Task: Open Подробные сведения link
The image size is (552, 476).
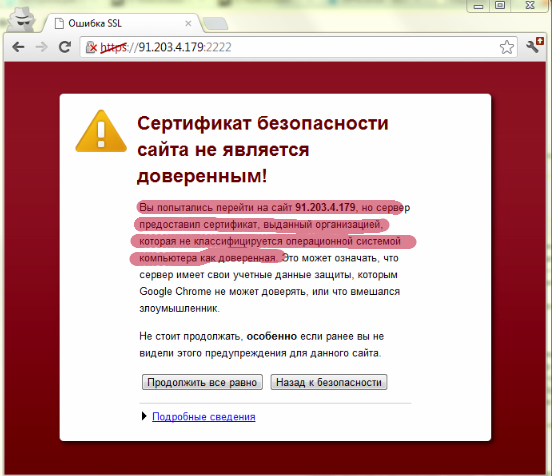Action: pos(204,416)
